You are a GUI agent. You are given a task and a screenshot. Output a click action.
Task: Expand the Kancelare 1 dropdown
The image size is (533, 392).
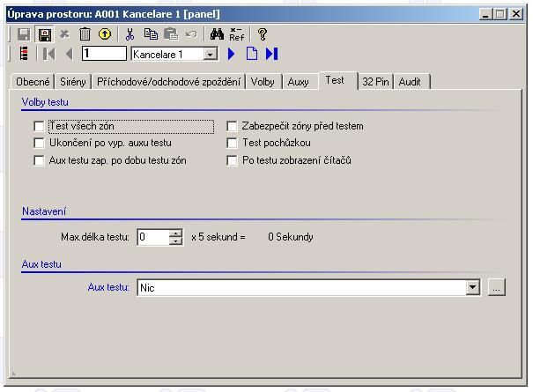tap(210, 55)
